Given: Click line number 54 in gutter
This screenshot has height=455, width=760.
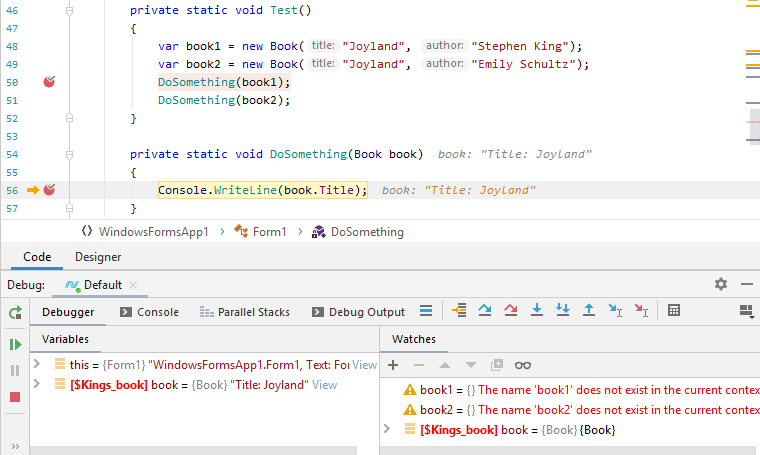Looking at the screenshot, I should [12, 155].
